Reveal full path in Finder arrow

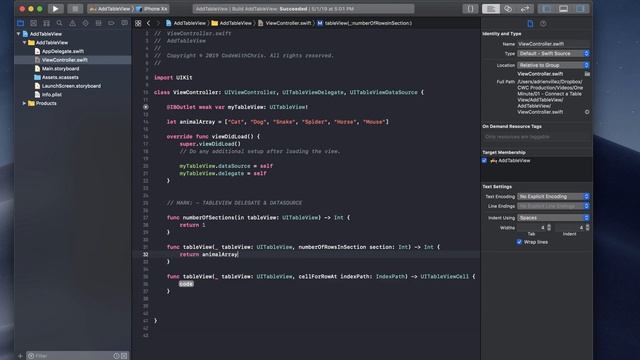pos(587,112)
